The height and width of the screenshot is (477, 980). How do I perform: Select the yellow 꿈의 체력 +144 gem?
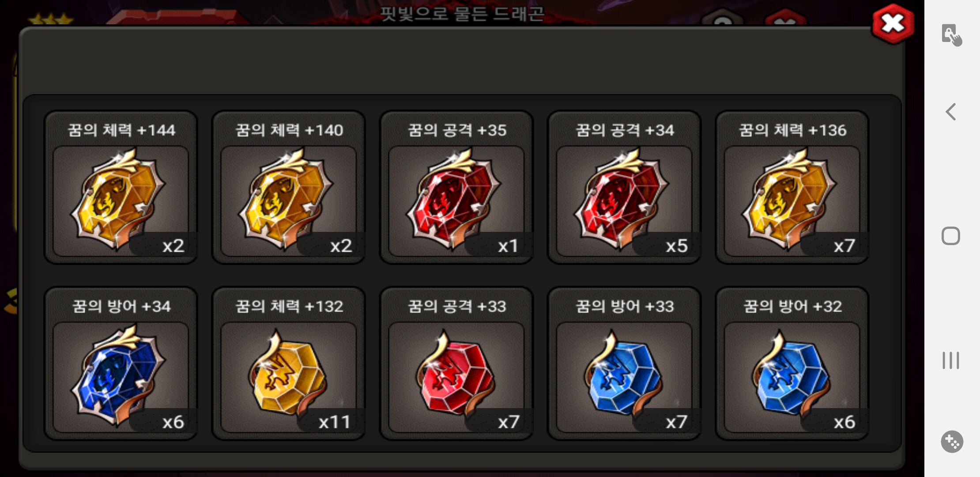click(121, 201)
